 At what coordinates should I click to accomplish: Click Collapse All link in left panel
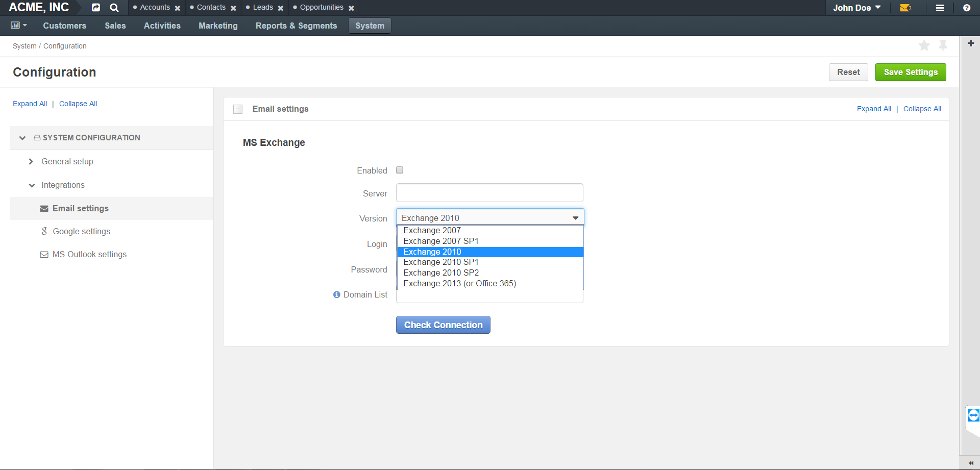coord(78,104)
